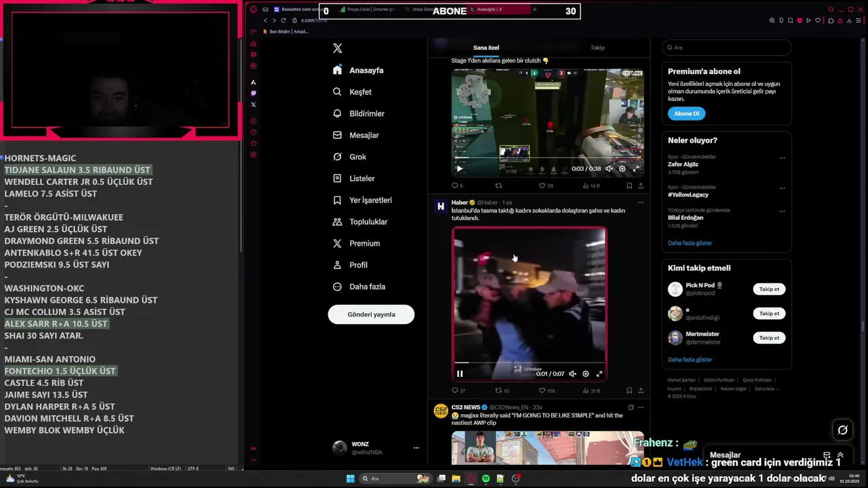Play the clutch video in first post

(459, 169)
